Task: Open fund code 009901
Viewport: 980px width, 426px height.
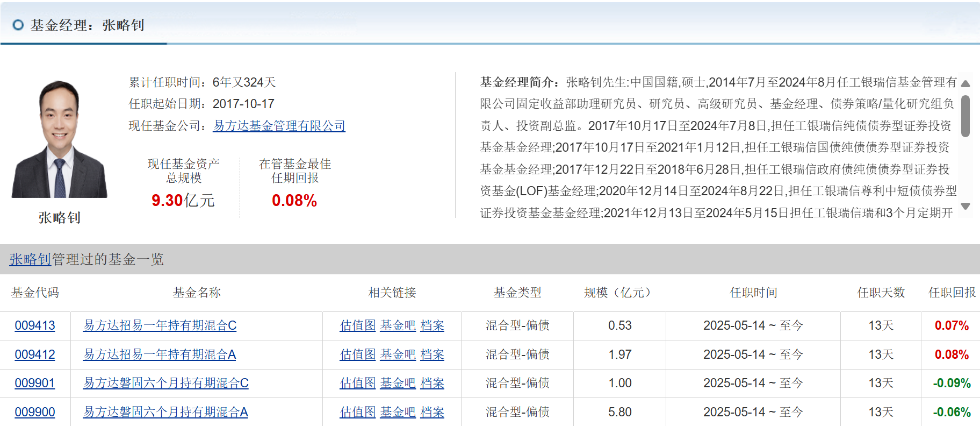Action: (35, 383)
